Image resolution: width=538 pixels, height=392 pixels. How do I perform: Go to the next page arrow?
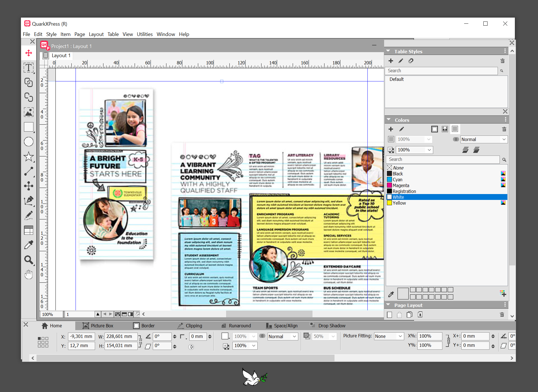click(110, 314)
